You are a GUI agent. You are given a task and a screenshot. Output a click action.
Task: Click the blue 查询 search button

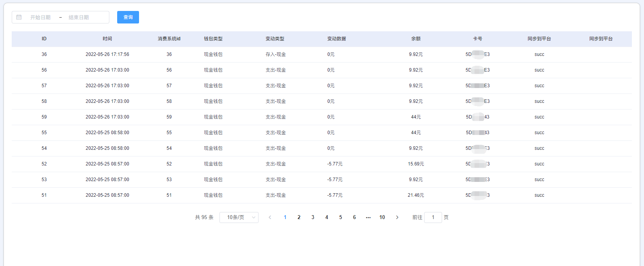point(128,17)
